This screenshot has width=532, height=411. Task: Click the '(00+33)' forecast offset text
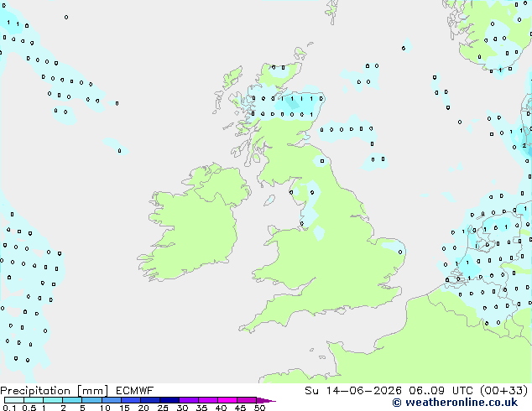[x=503, y=391]
